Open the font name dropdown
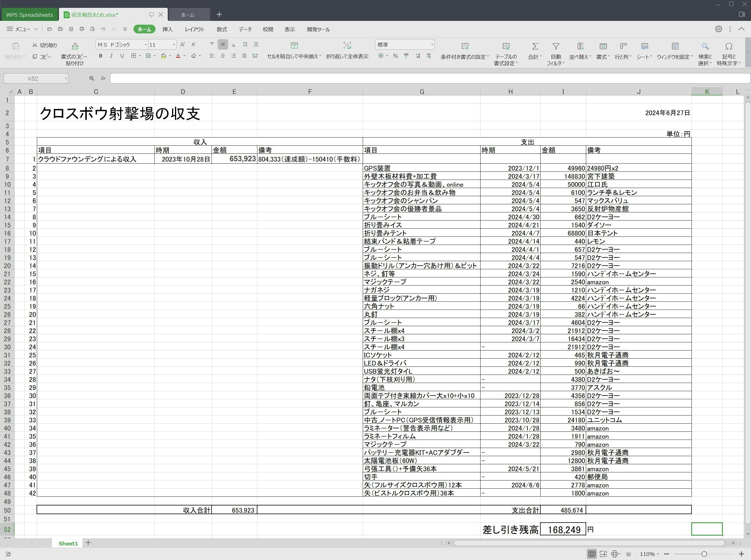This screenshot has width=751, height=560. pos(146,45)
